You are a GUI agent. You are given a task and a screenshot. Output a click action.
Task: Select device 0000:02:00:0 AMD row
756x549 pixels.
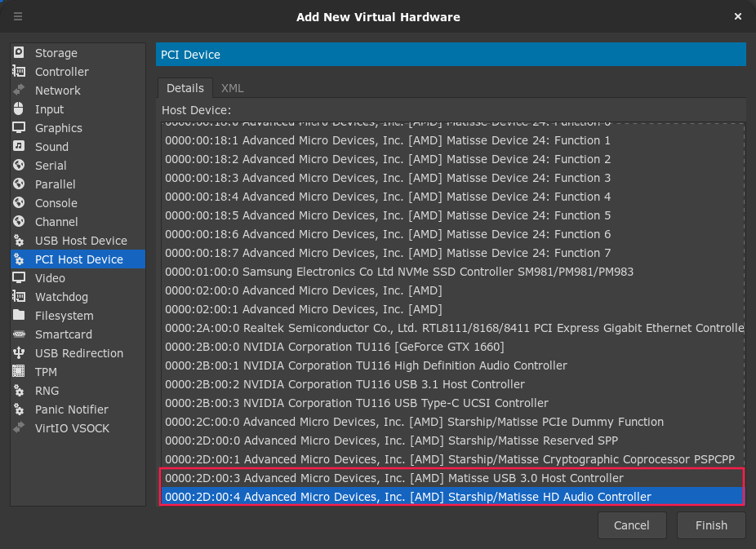pyautogui.click(x=453, y=290)
